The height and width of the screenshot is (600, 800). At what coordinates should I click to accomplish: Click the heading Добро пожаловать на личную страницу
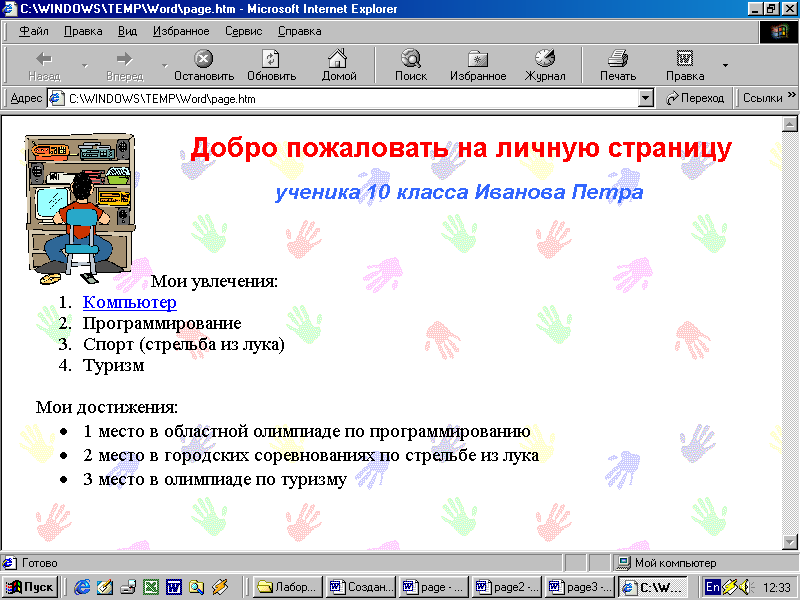pyautogui.click(x=461, y=148)
